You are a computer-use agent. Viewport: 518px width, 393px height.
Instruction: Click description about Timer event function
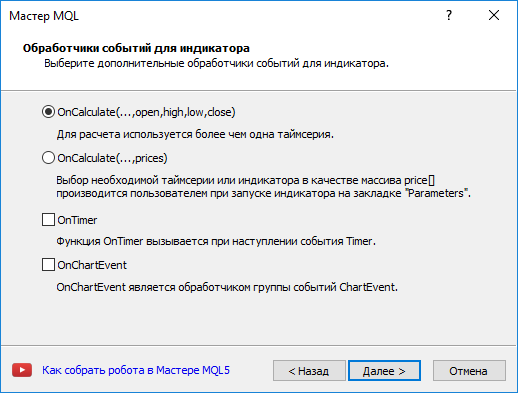click(x=216, y=241)
